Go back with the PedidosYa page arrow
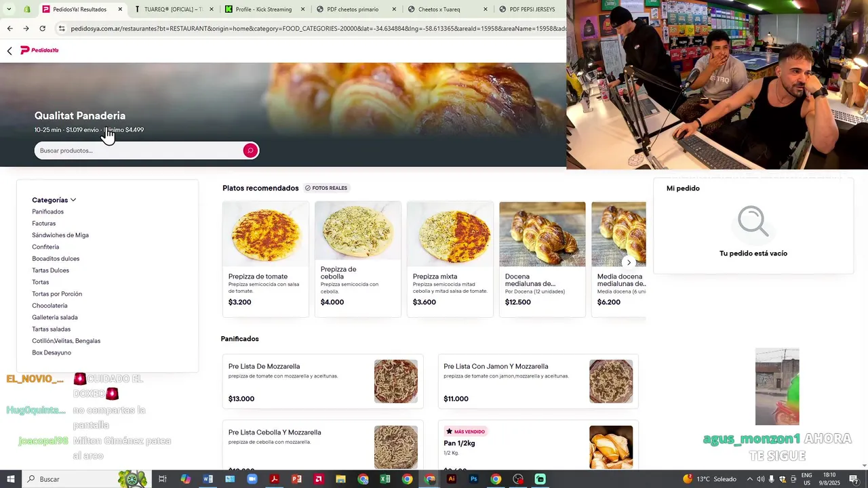Screen dimensions: 868x488 [x=9, y=51]
